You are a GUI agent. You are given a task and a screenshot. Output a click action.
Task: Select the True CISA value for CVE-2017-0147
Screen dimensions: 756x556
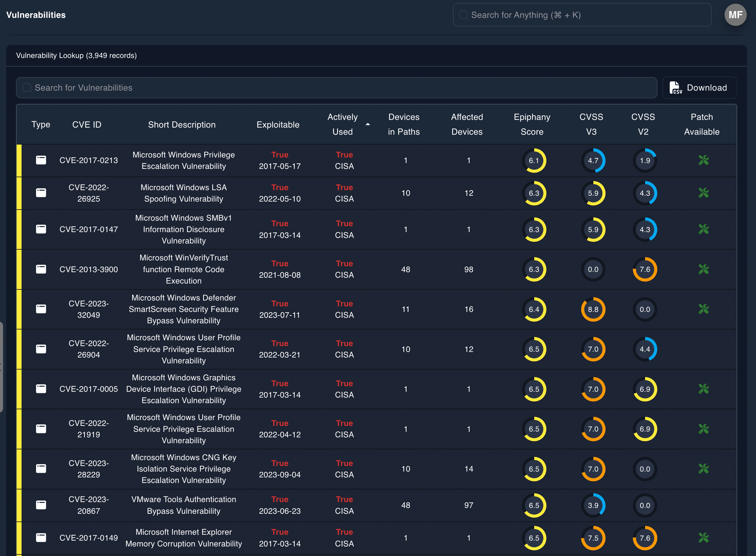(x=344, y=229)
